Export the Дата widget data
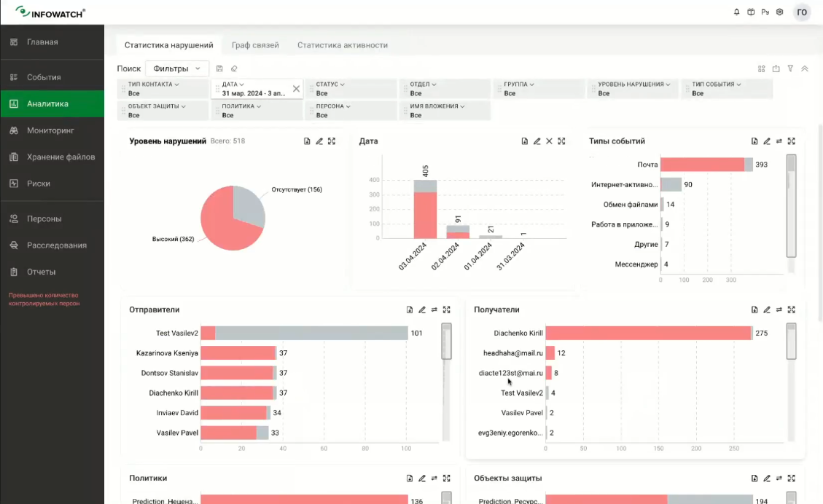The width and height of the screenshot is (823, 504). click(x=524, y=141)
